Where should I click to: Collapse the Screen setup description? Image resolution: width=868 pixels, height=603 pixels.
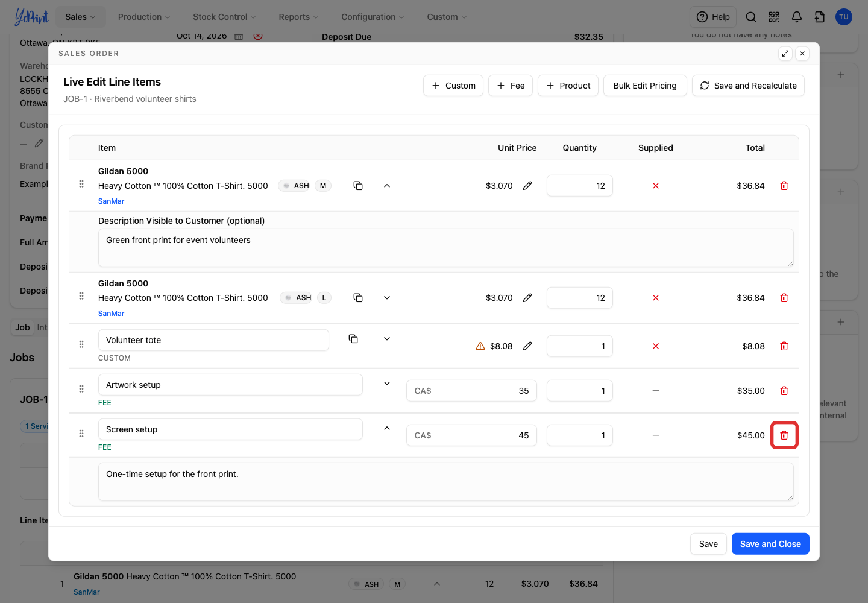click(387, 428)
